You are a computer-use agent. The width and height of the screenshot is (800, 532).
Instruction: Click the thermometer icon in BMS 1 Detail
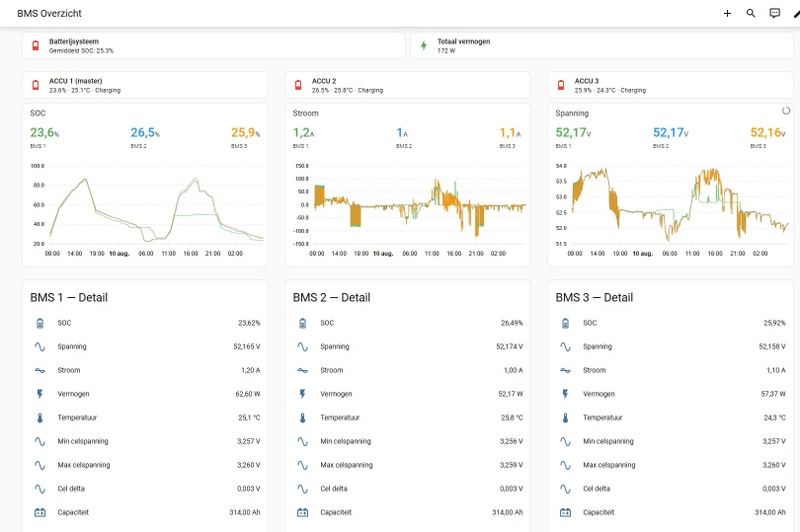[x=40, y=418]
